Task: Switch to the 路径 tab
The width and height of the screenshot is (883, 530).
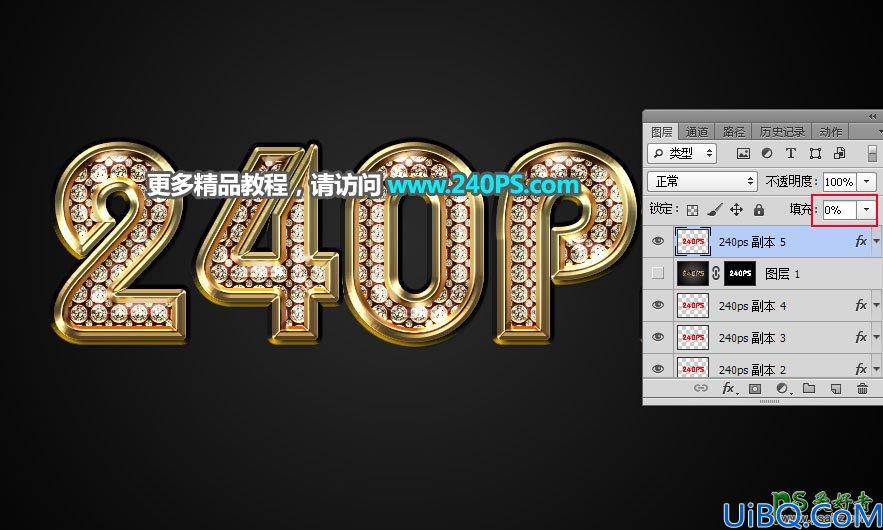Action: [733, 132]
